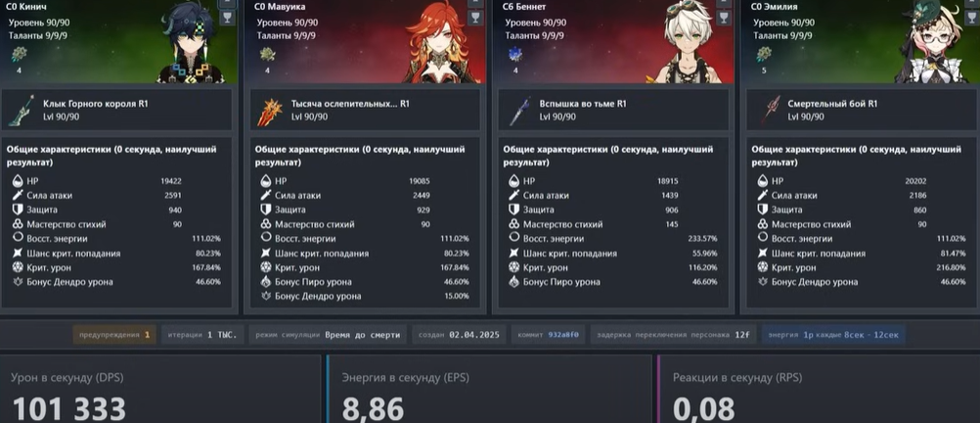Click Кинич's Сила атаки value 2591
This screenshot has width=980, height=423.
click(172, 196)
